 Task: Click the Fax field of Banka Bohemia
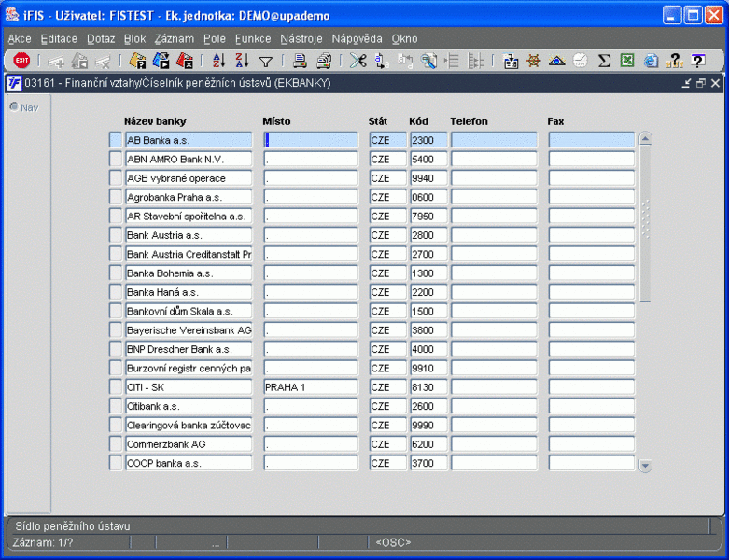(x=592, y=273)
